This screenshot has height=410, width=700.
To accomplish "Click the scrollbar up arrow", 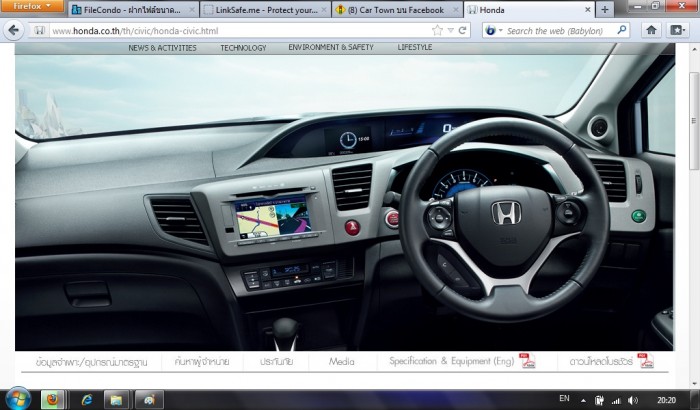I will [694, 49].
